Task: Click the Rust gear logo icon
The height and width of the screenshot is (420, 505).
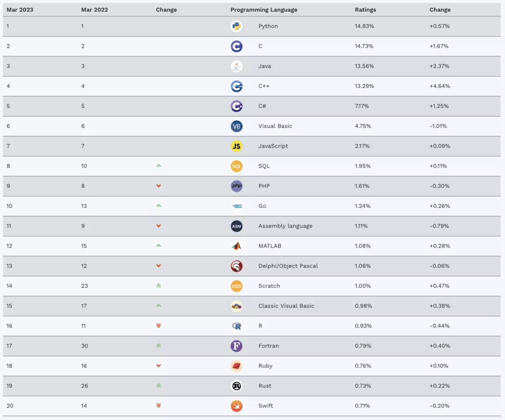Action: (x=237, y=386)
